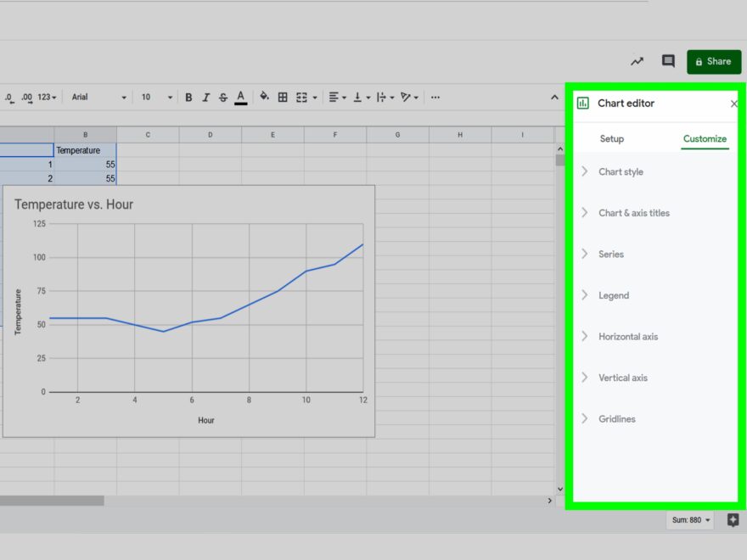Open the borders menu icon
The image size is (747, 560).
[283, 98]
